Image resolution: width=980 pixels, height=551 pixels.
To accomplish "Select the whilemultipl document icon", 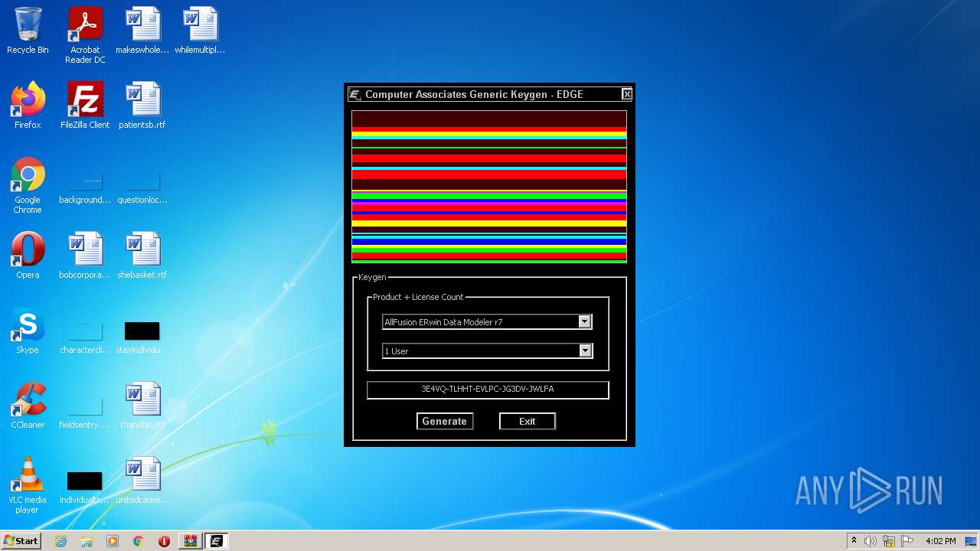I will pos(200,31).
